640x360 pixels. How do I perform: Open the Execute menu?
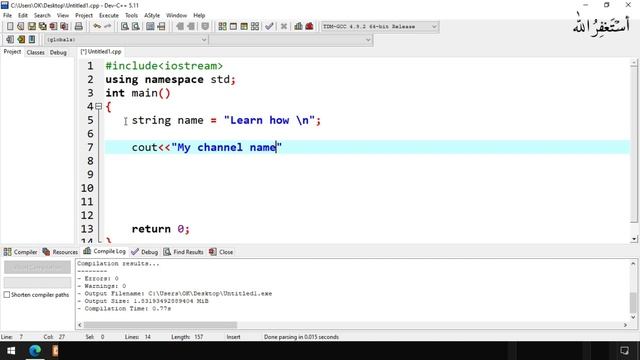(x=109, y=16)
